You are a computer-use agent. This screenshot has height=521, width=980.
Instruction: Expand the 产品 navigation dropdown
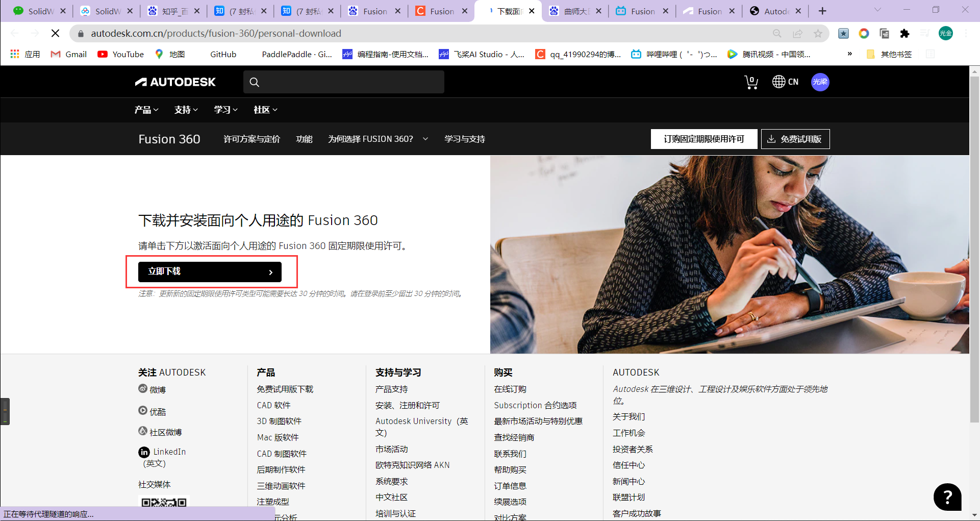click(x=146, y=110)
